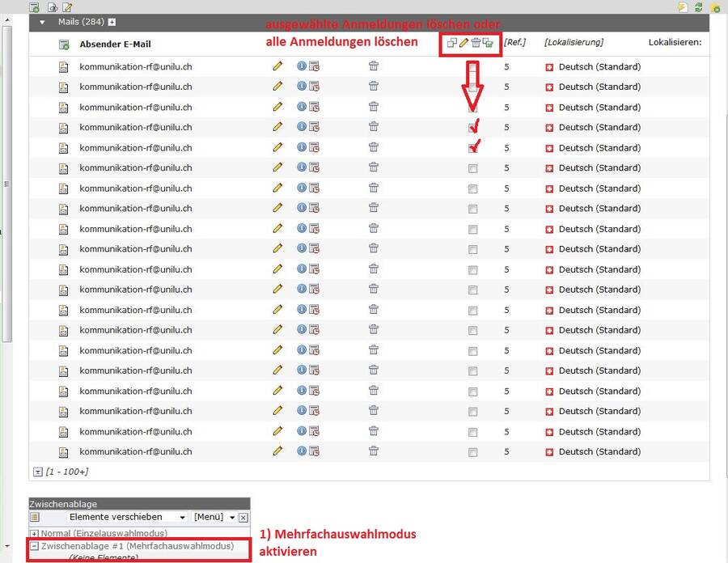Click the create new record icon in top toolbar
The height and width of the screenshot is (563, 728).
(x=34, y=7)
